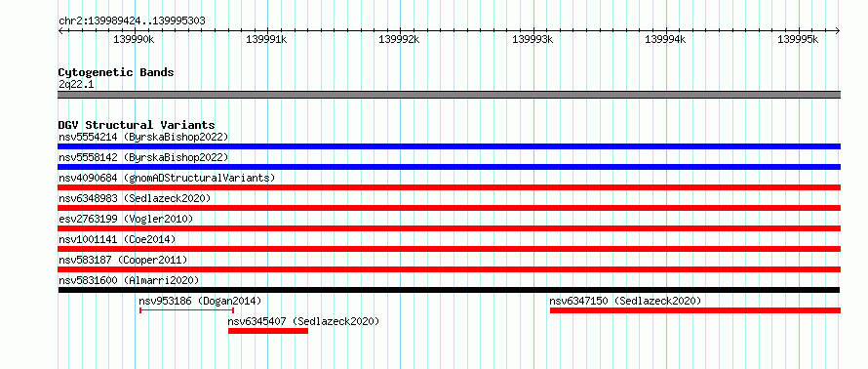Open the nsv6345407 (Sedlazeck2020) label
This screenshot has width=868, height=369.
click(x=303, y=321)
